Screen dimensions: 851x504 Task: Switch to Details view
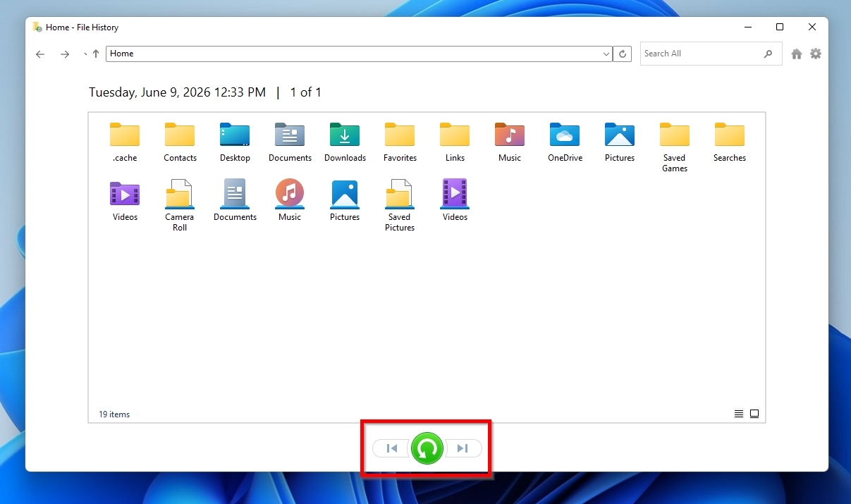pos(739,414)
